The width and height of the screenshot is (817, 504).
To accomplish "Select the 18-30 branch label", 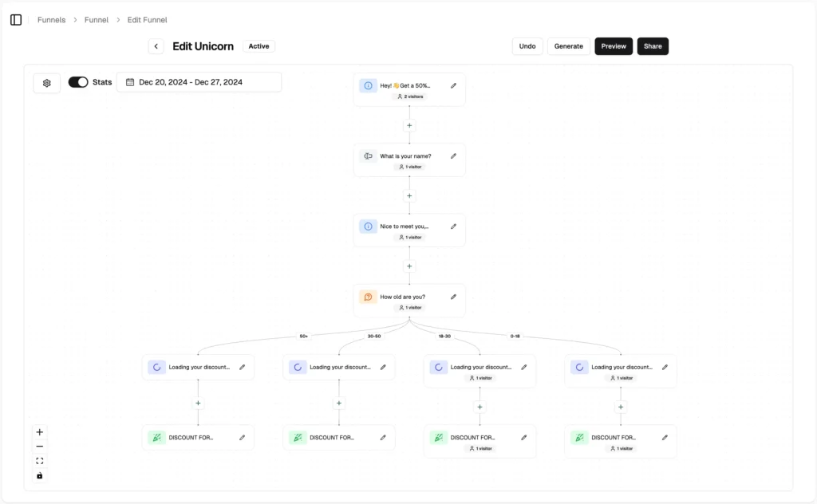I will pos(444,337).
